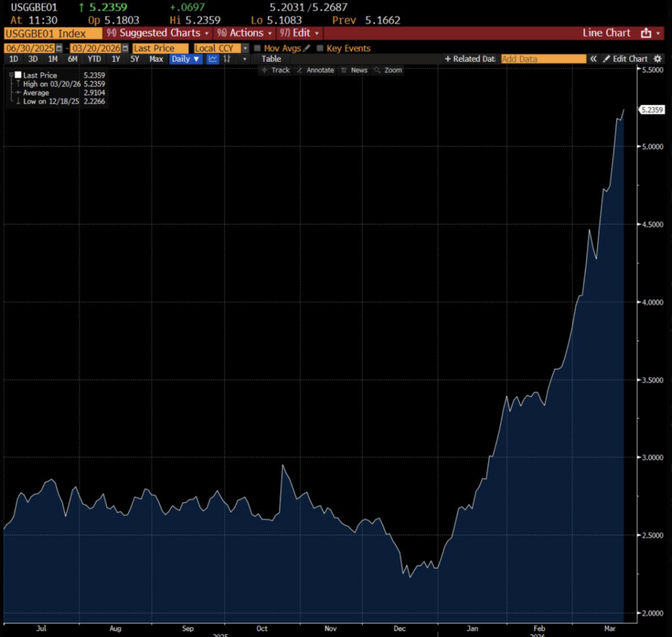Click the Mov Avgs pencil edit icon
672x637 pixels.
click(306, 48)
